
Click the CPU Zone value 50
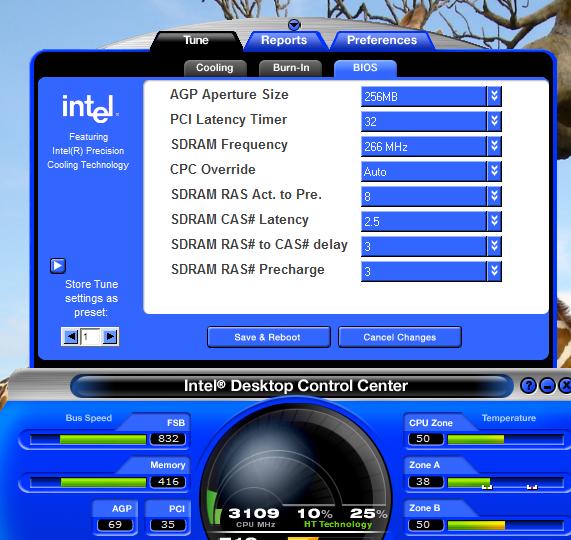pos(425,439)
